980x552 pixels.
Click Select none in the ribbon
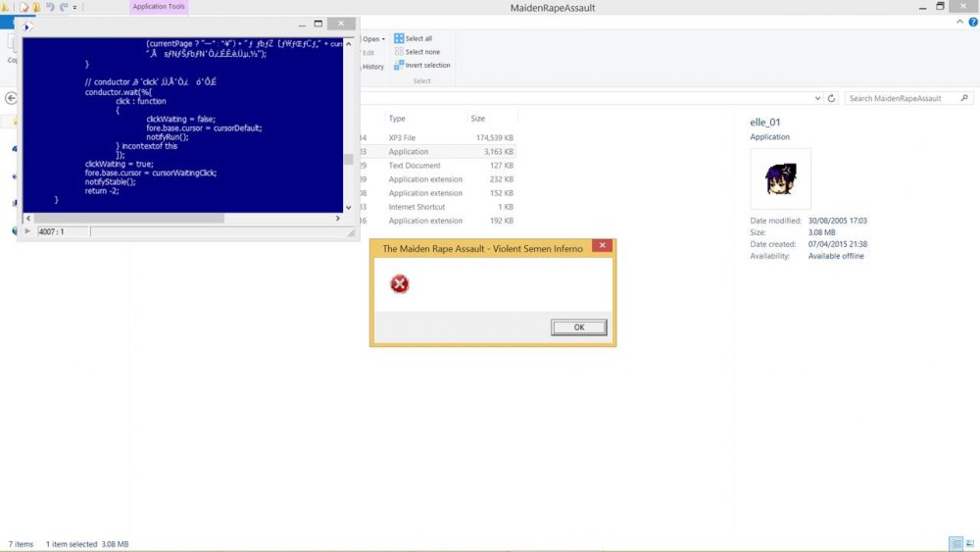421,52
